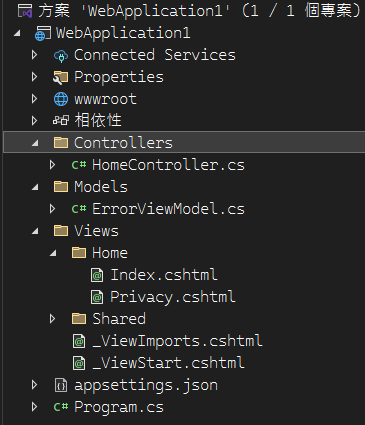Click the Razor icon of Index.cshtml

click(x=97, y=275)
